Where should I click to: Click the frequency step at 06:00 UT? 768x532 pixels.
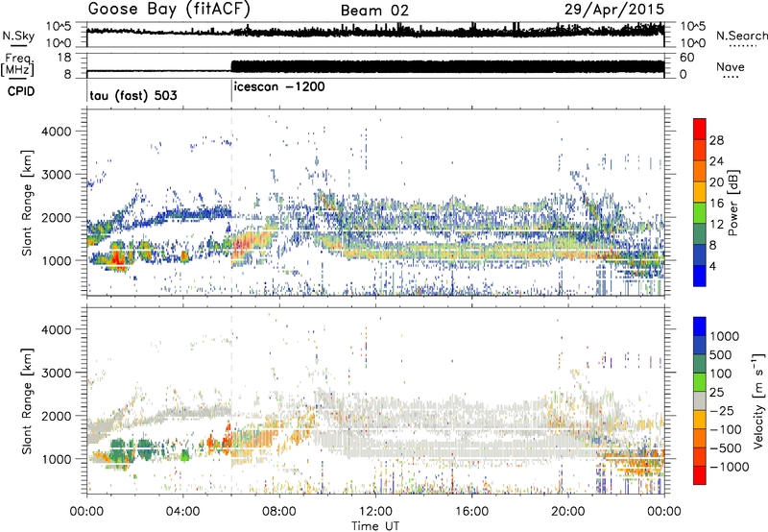pos(231,66)
